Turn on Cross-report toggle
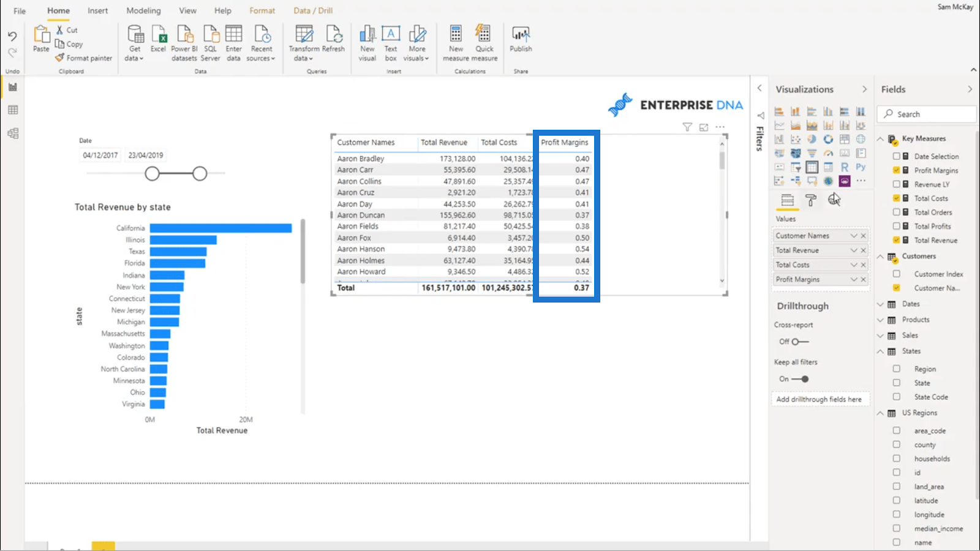Viewport: 980px width, 551px height. [x=800, y=342]
